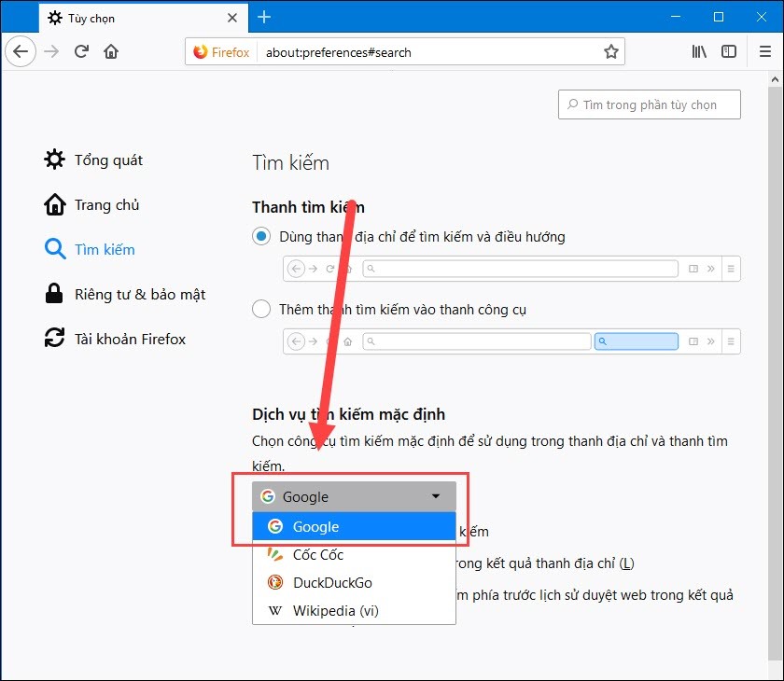Open the hamburger menu

[764, 51]
